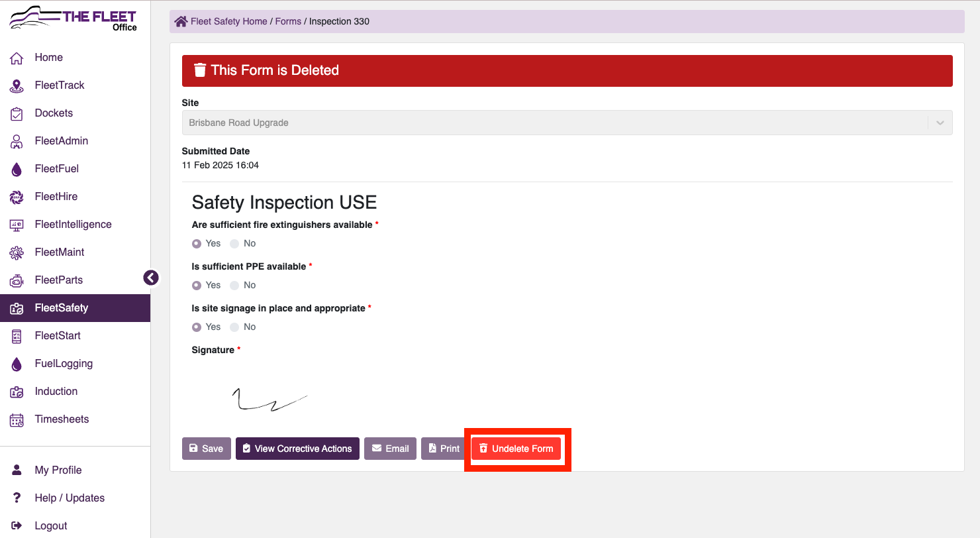Click the FuelLogging droplet icon
Screen dimensions: 980x538
17,364
